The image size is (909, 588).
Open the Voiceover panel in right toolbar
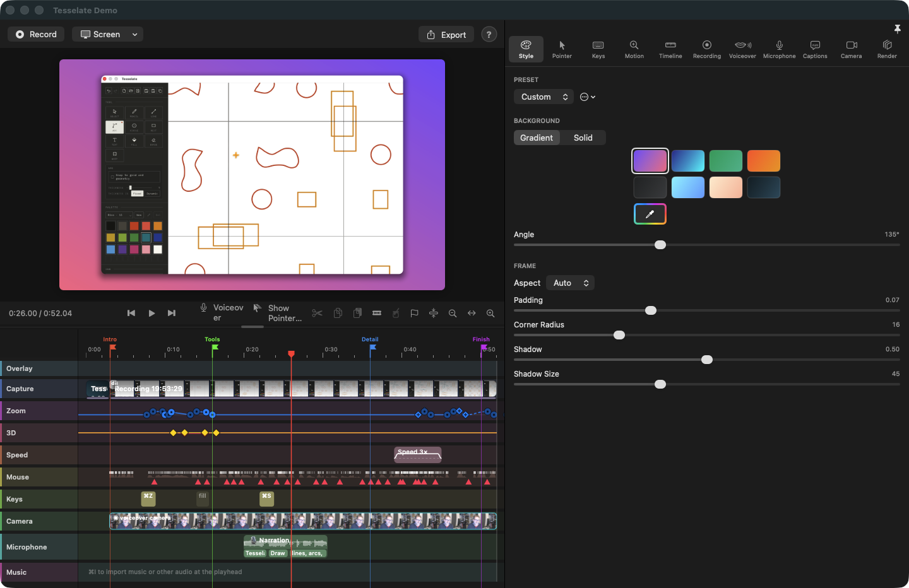(742, 49)
